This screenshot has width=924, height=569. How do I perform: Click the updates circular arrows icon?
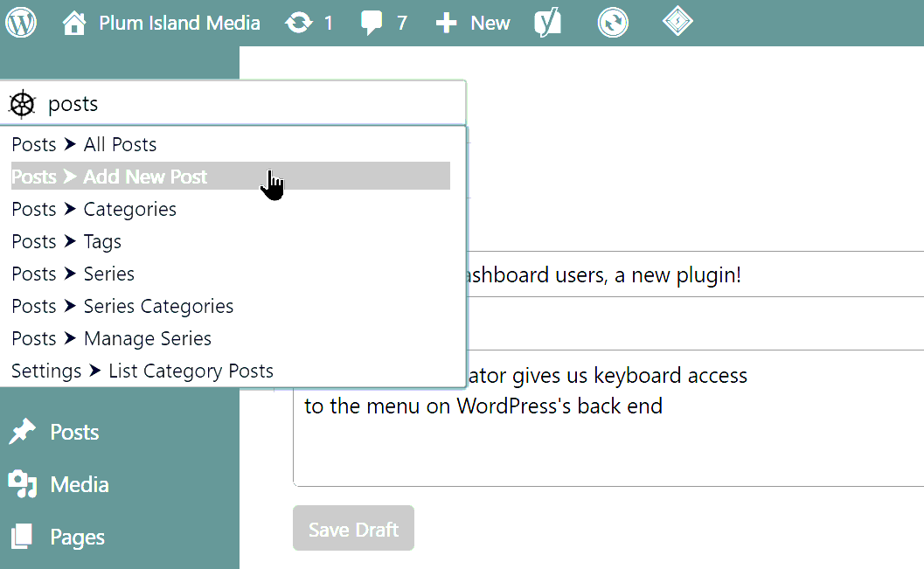tap(299, 23)
